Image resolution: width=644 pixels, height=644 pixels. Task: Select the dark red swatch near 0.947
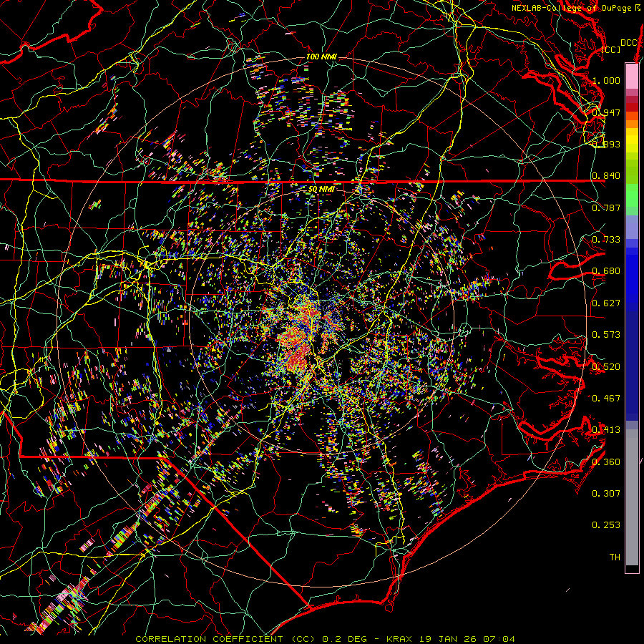(632, 107)
